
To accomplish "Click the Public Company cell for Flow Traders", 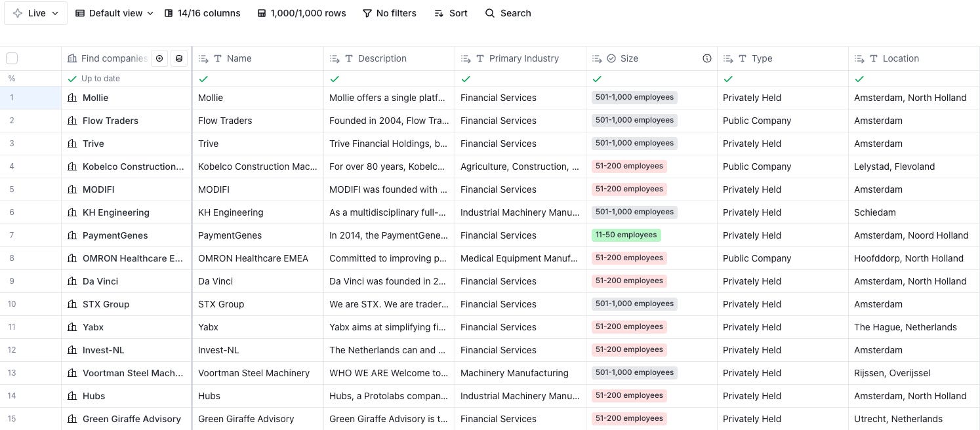I will click(783, 121).
